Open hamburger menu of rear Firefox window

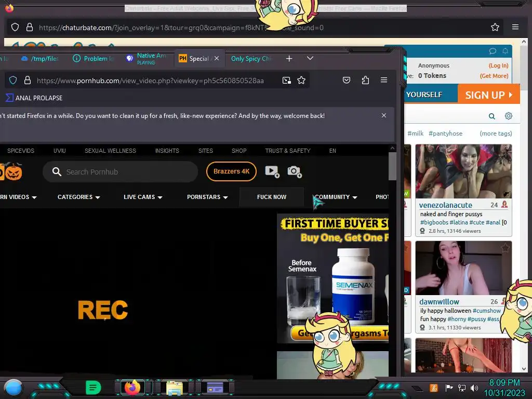(x=515, y=27)
